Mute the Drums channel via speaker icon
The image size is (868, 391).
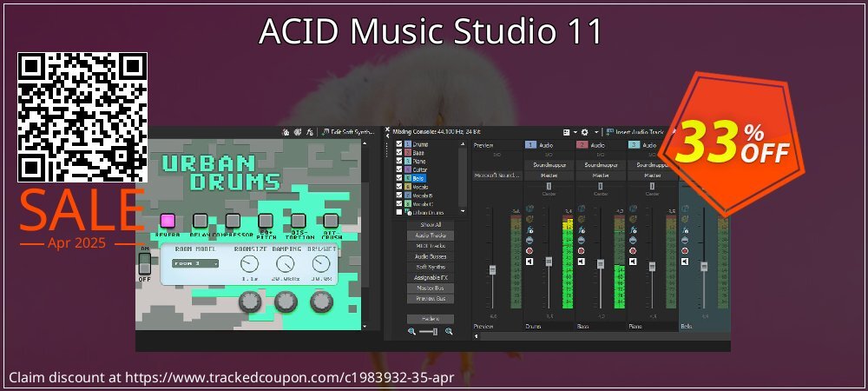pos(529,262)
